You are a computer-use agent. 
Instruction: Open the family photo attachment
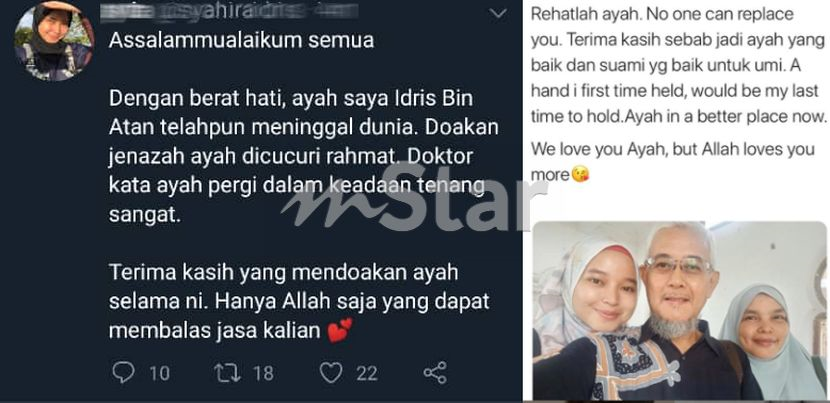coord(680,310)
